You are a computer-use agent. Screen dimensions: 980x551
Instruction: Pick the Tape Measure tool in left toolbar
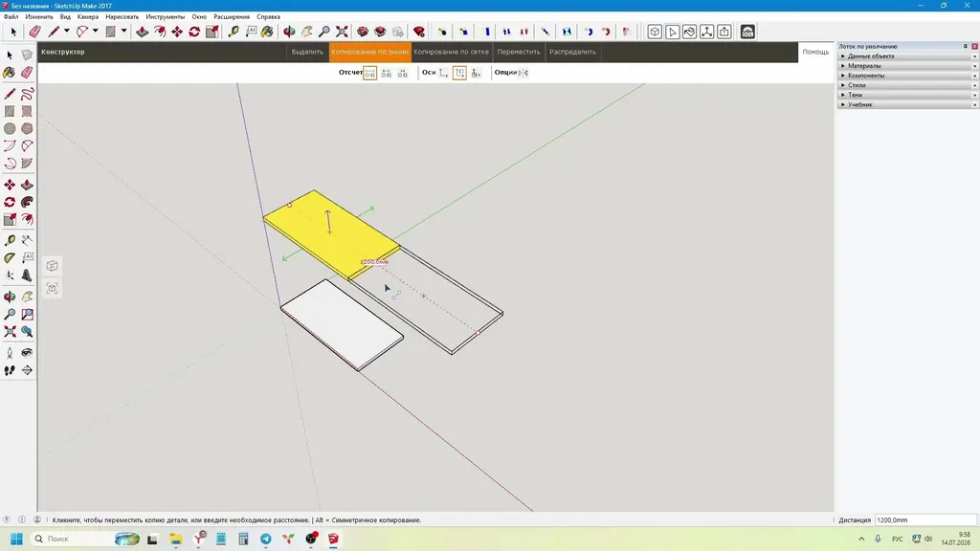pos(10,240)
